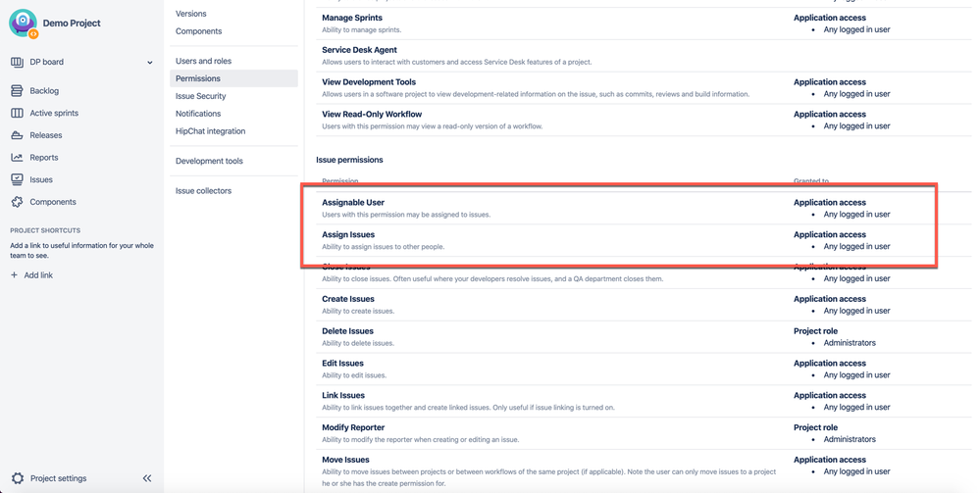
Task: Select Permissions in settings menu
Action: tap(233, 78)
